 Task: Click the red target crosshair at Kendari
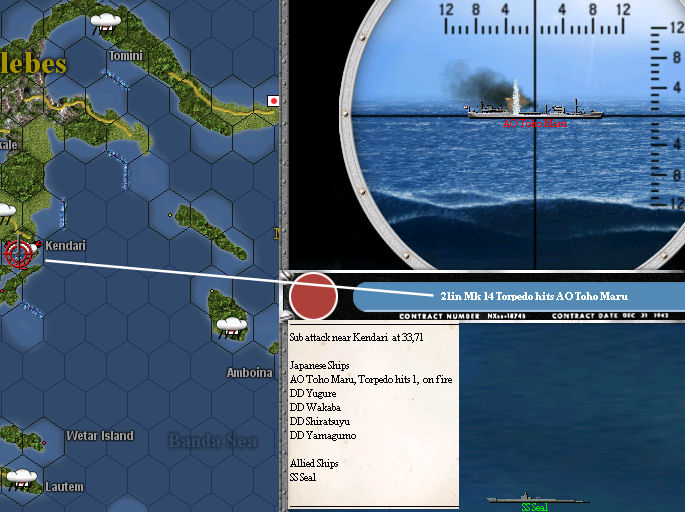(x=18, y=253)
